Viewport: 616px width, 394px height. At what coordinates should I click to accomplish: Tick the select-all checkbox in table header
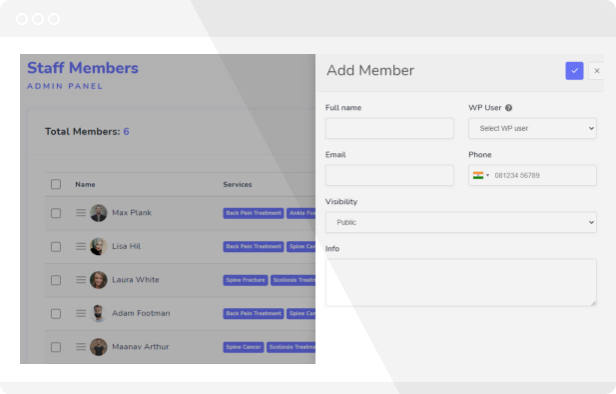pos(56,184)
